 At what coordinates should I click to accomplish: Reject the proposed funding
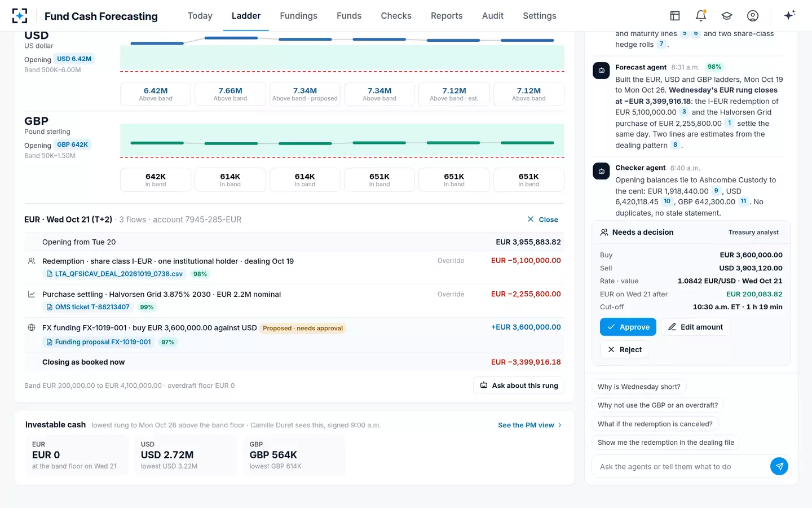coord(625,349)
